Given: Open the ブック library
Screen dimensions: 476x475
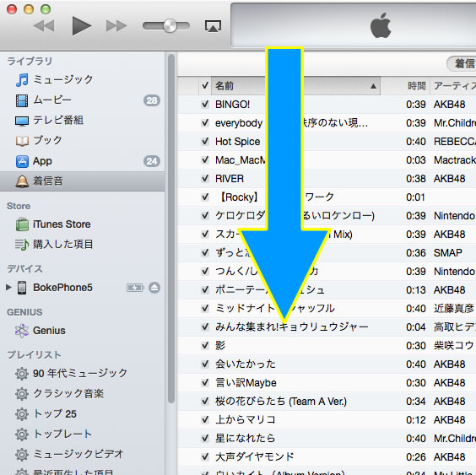Looking at the screenshot, I should pyautogui.click(x=39, y=140).
